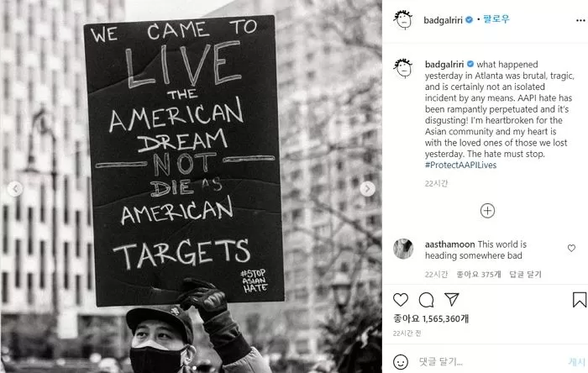The width and height of the screenshot is (588, 373).
Task: View comment likes 좋아요 375개
Action: pyautogui.click(x=479, y=275)
